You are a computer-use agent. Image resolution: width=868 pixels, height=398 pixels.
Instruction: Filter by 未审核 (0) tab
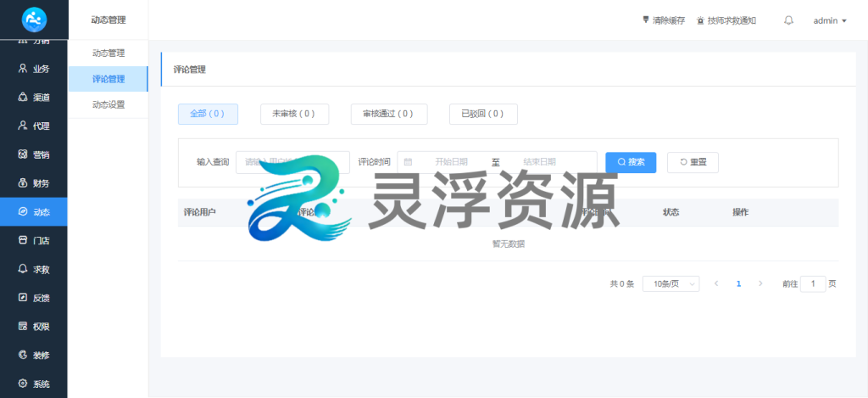[294, 114]
